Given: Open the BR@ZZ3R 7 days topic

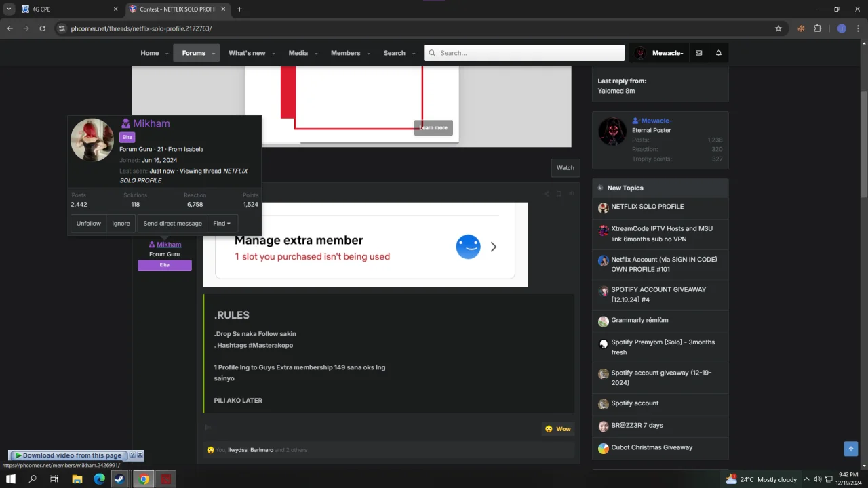Looking at the screenshot, I should point(637,425).
